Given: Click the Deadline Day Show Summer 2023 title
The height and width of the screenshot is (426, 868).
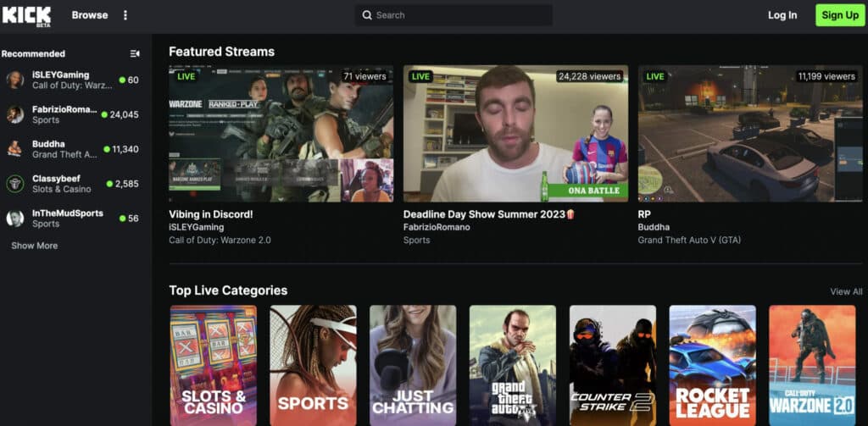Looking at the screenshot, I should (x=489, y=214).
